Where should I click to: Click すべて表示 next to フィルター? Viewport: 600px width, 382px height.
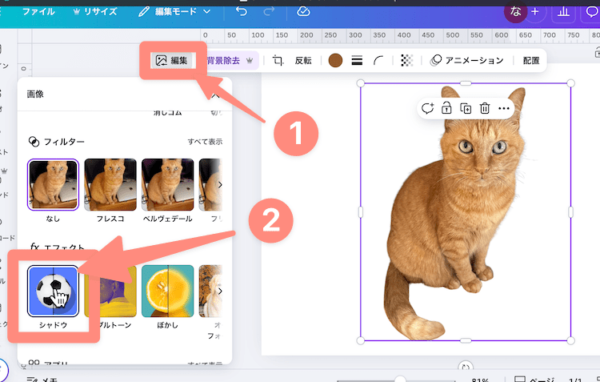click(x=205, y=142)
